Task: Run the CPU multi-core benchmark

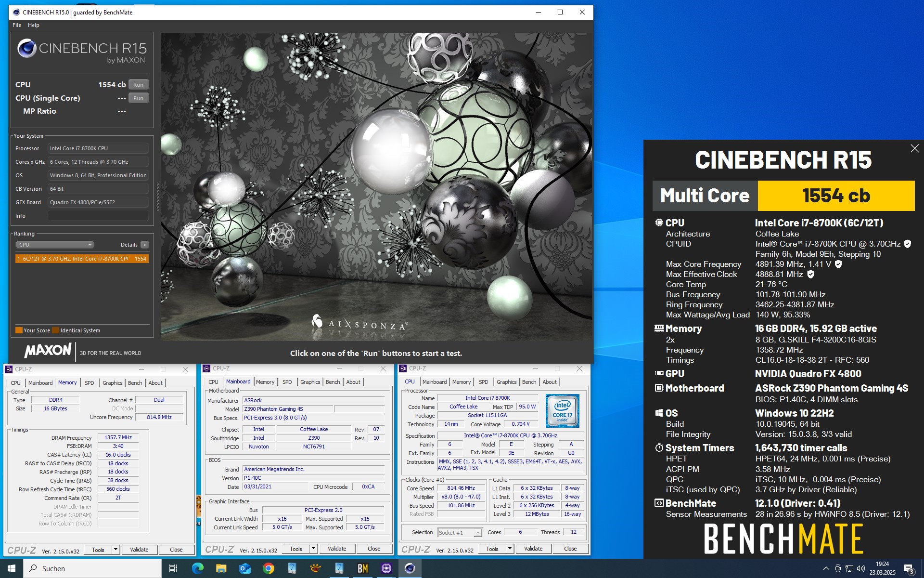Action: click(x=139, y=85)
